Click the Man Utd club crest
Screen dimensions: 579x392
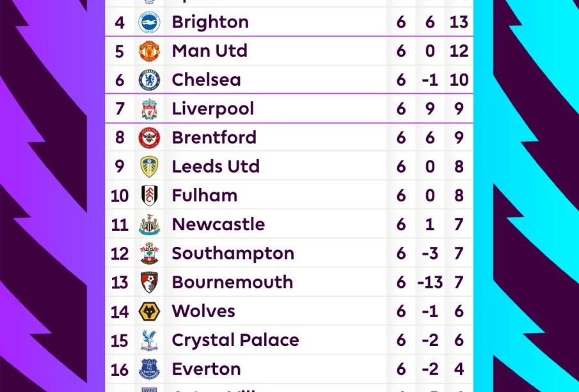149,51
